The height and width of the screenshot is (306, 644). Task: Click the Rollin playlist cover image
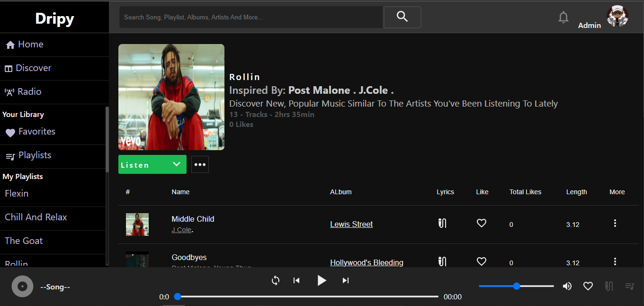point(171,97)
